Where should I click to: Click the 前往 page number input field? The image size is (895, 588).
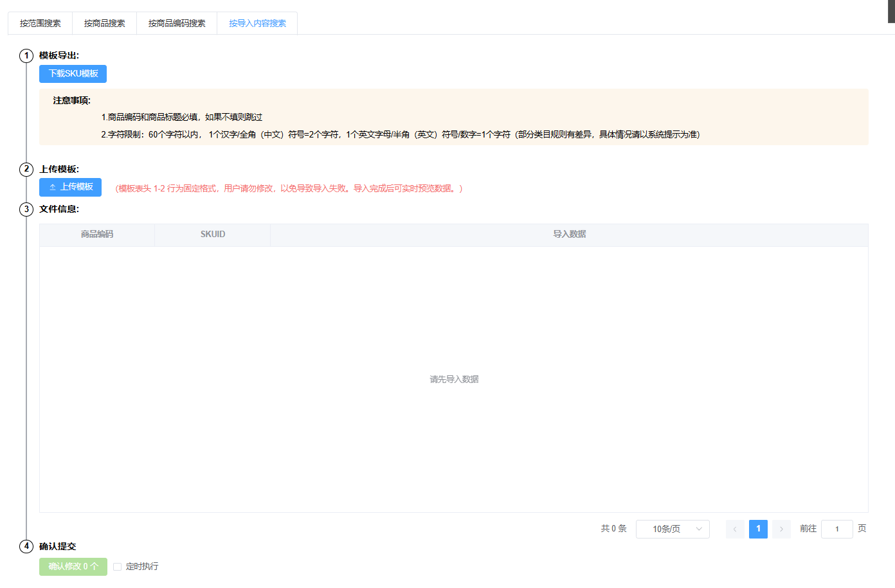pos(836,529)
